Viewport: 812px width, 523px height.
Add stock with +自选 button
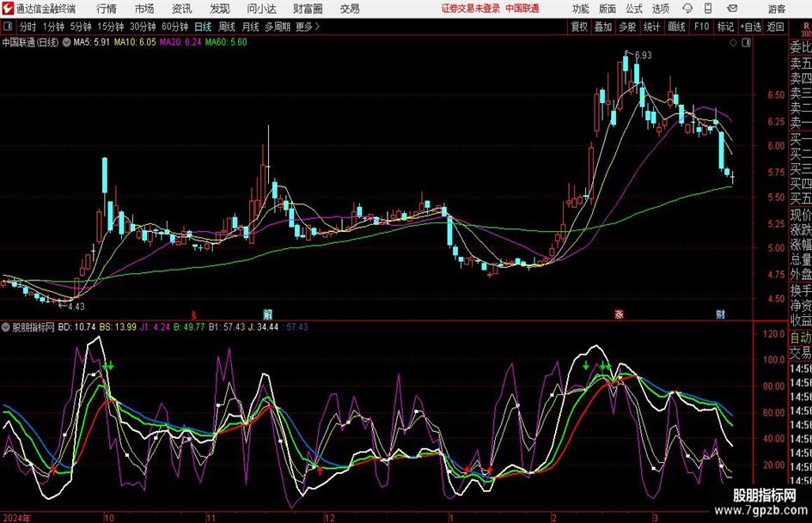tap(751, 27)
